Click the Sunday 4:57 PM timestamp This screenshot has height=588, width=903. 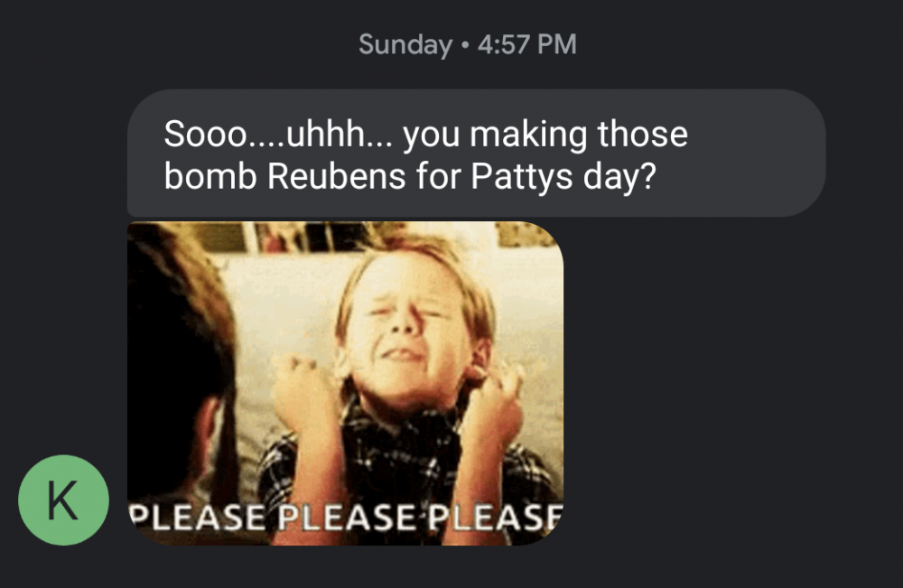467,44
